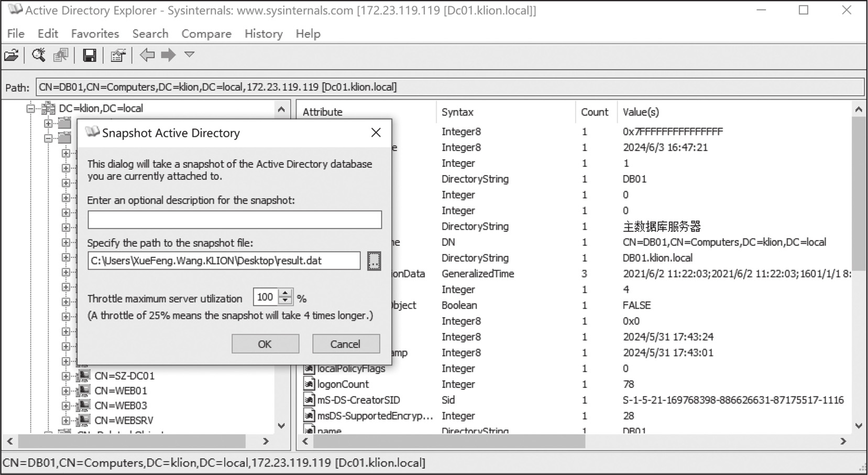The height and width of the screenshot is (475, 868).
Task: Click the attribute pane vertical scrollbar thumb
Action: [x=859, y=194]
